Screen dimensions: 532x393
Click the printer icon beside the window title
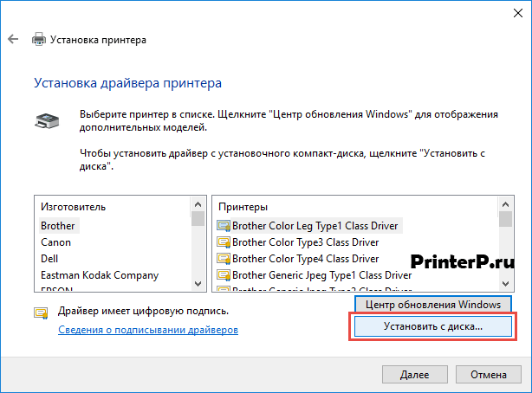point(39,40)
